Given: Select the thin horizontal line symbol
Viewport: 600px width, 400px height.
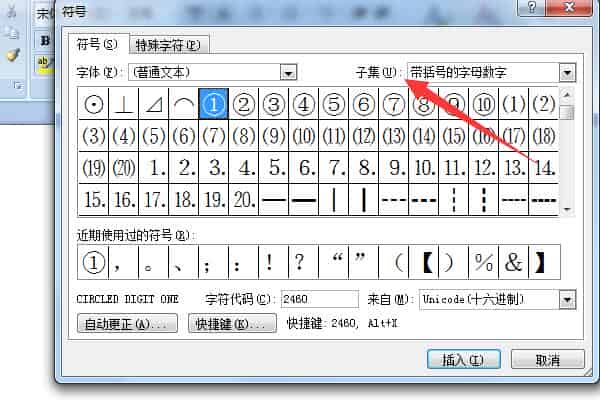Looking at the screenshot, I should (x=274, y=199).
